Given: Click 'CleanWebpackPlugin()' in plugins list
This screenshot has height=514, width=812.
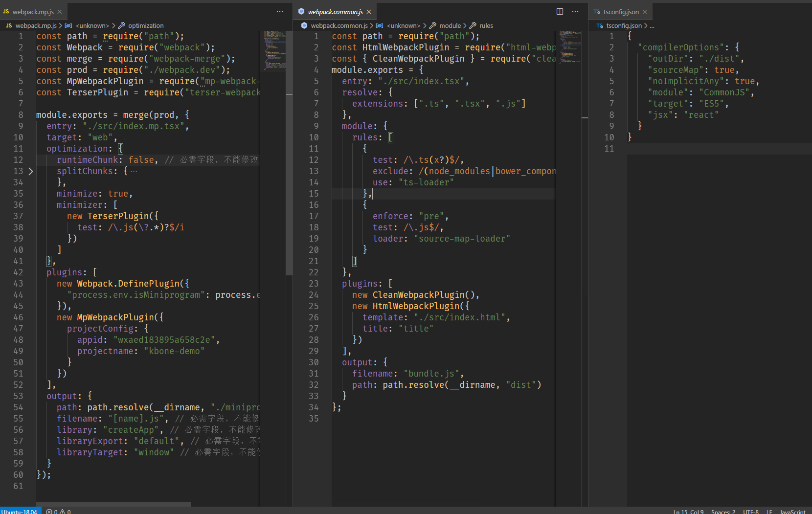Looking at the screenshot, I should tap(424, 295).
